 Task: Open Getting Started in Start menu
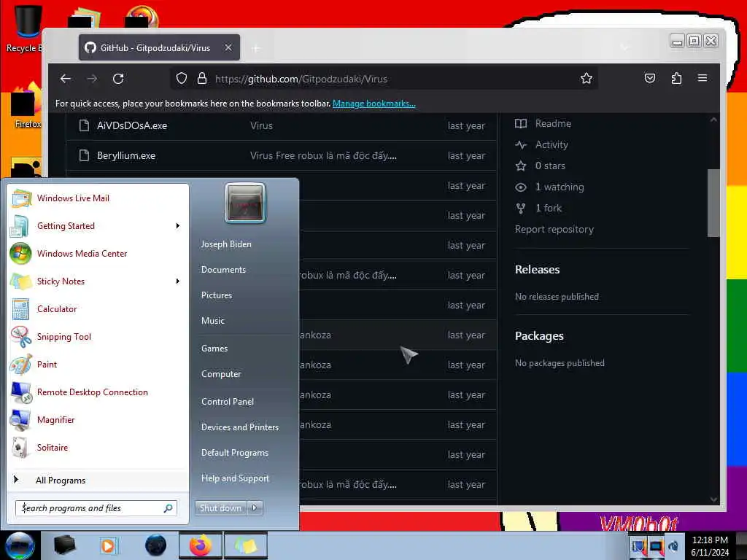98,226
